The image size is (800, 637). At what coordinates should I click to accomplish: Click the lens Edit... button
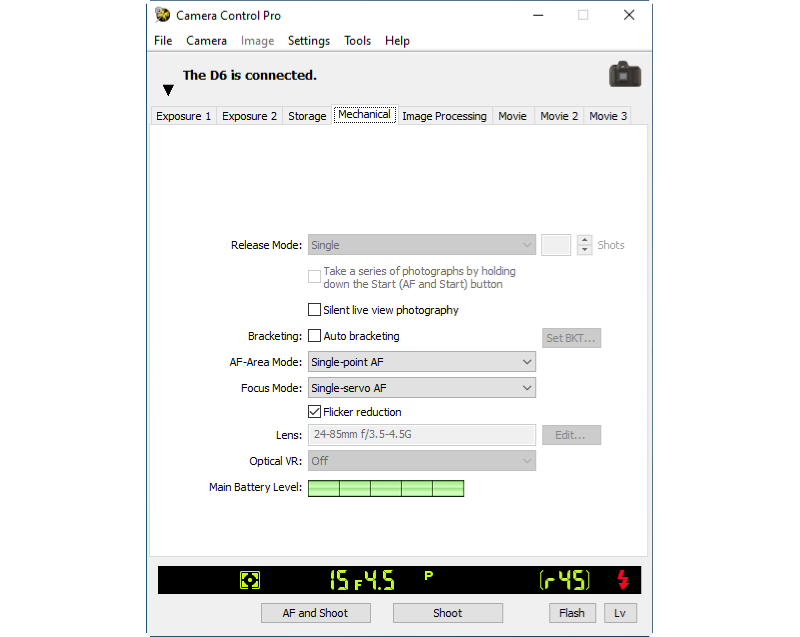click(x=571, y=435)
